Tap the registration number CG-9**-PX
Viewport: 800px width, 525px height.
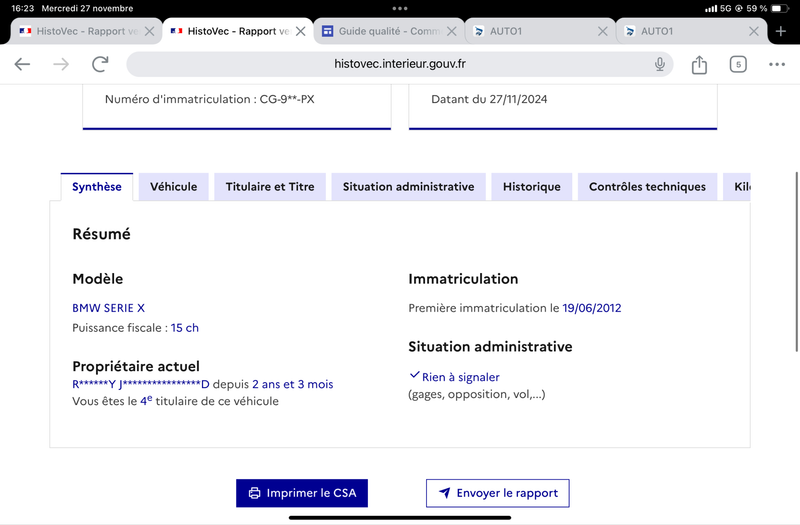click(287, 99)
